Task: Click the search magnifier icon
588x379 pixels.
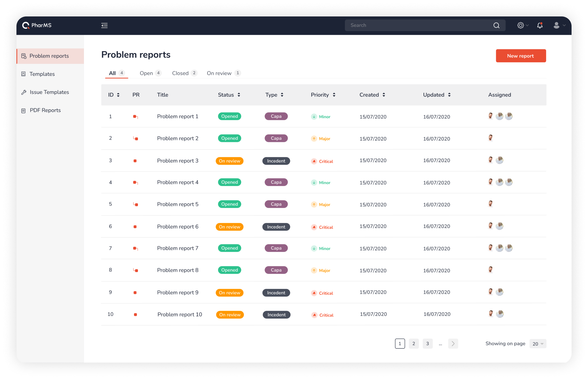Action: (x=496, y=25)
